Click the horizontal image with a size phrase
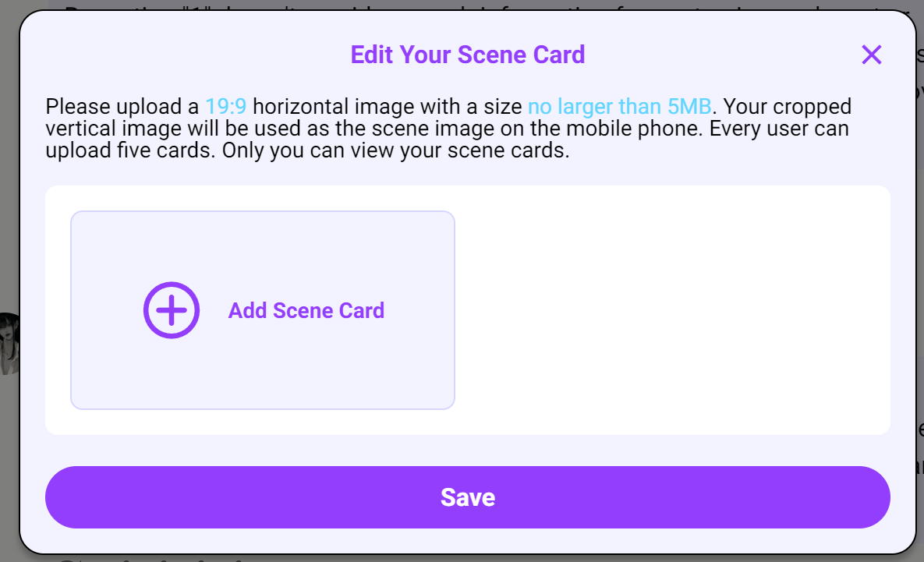Viewport: 924px width, 562px height. click(x=388, y=107)
